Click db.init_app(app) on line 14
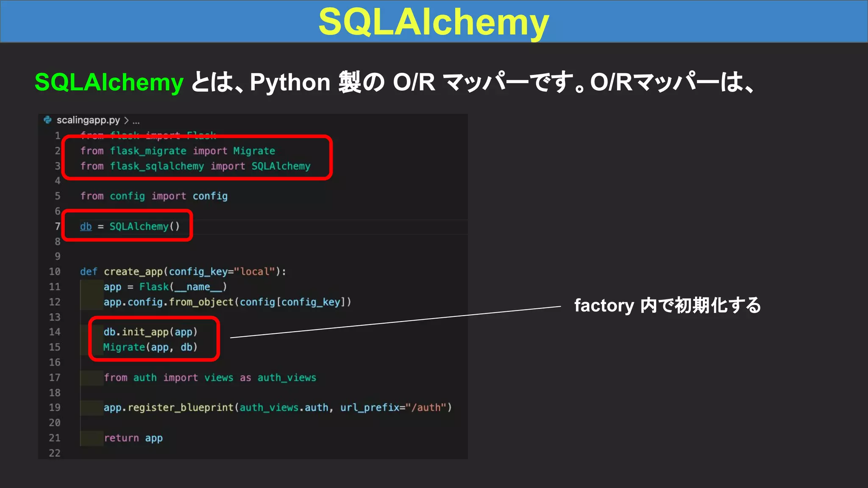Image resolution: width=868 pixels, height=488 pixels. [150, 332]
